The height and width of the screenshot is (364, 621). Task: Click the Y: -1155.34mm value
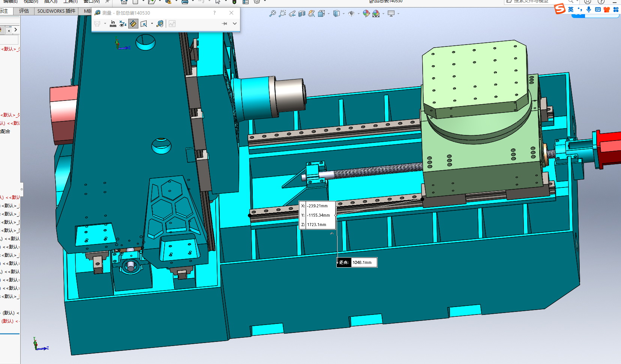tap(319, 215)
